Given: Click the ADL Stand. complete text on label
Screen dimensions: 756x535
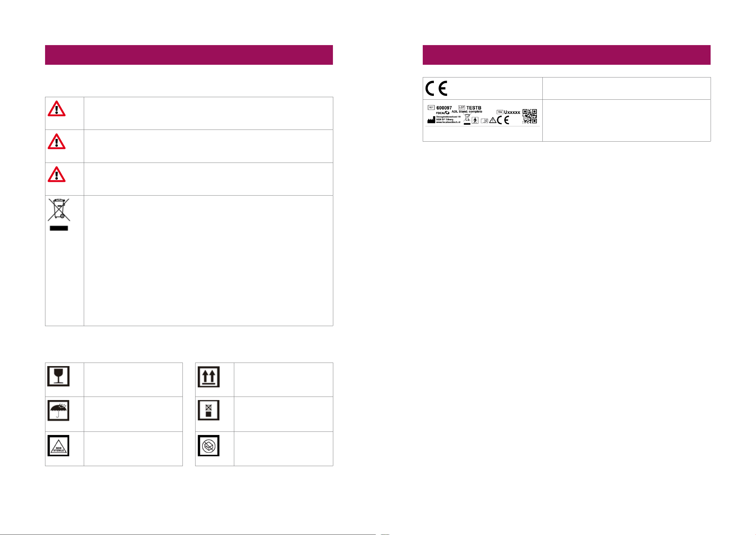Looking at the screenshot, I should pos(467,112).
